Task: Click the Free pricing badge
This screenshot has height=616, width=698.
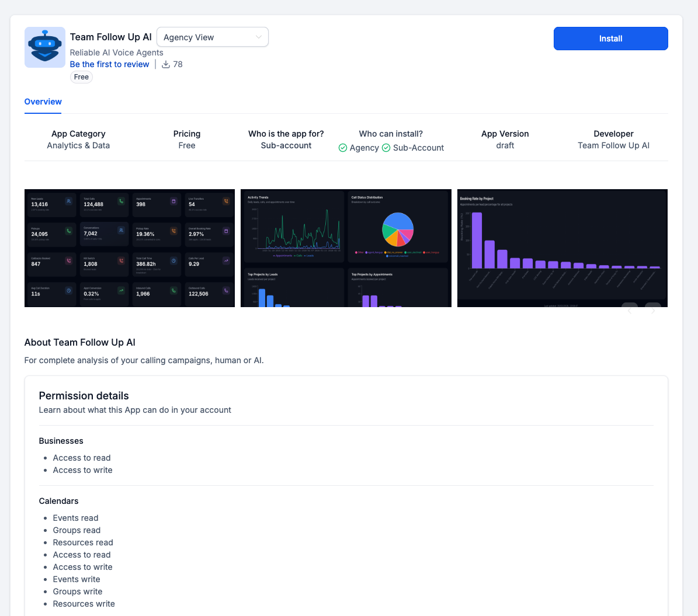Action: (81, 77)
